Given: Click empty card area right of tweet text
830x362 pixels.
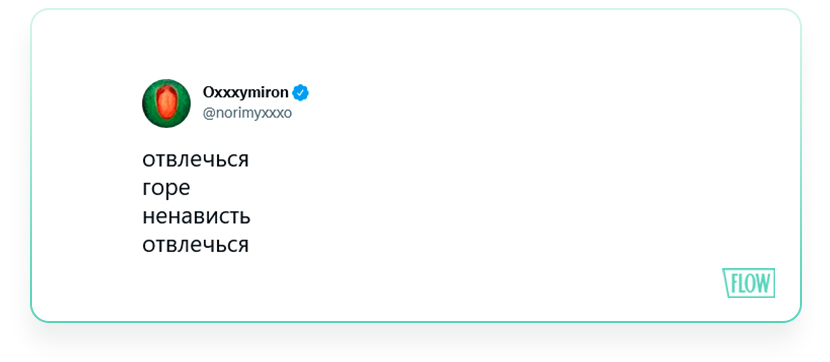Looking at the screenshot, I should click(x=476, y=201).
